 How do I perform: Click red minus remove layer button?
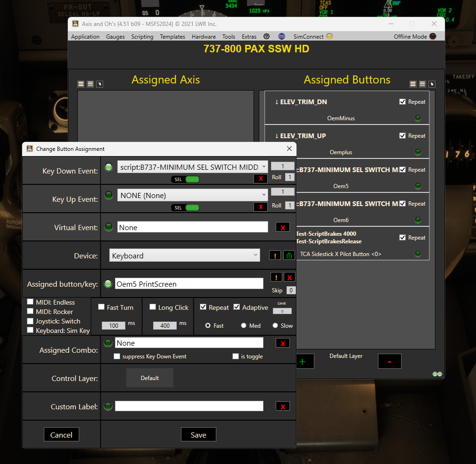389,361
